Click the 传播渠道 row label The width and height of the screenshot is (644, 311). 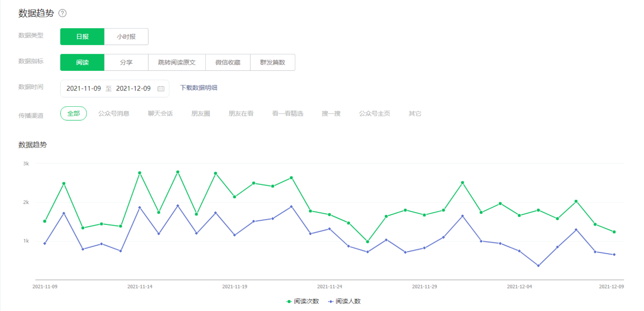coord(31,116)
